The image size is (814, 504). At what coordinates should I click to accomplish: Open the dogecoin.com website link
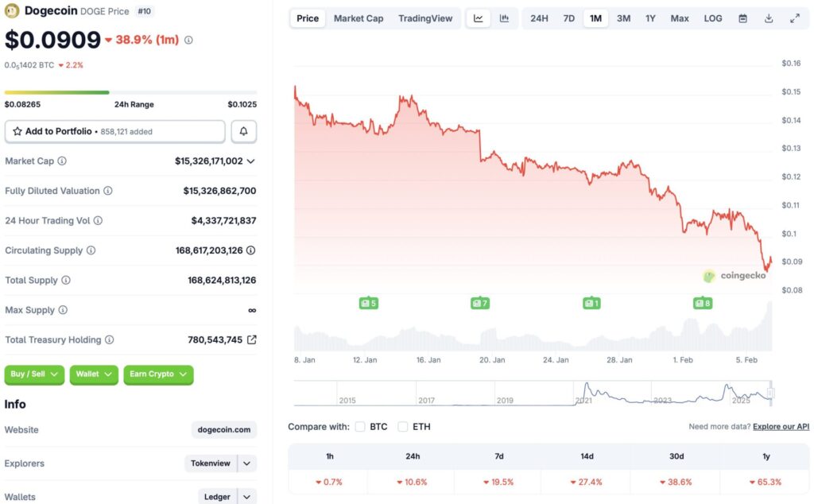click(223, 429)
